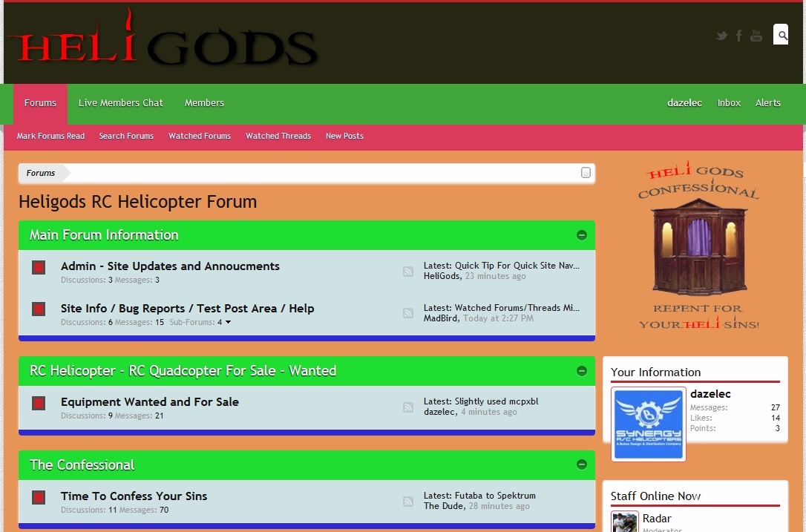Viewport: 806px width, 532px height.
Task: Click the breadcrumb page jump icon
Action: [586, 173]
